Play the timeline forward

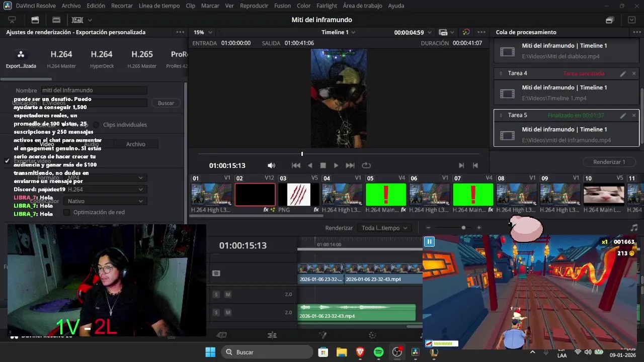(x=336, y=165)
